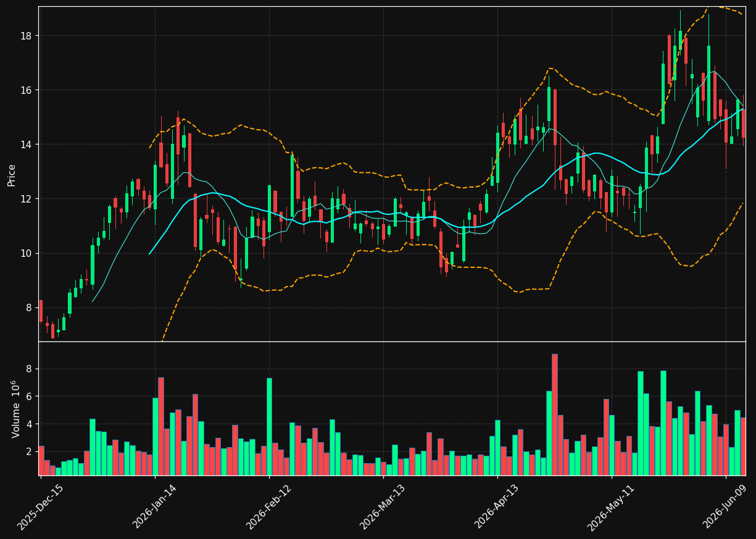This screenshot has height=539, width=756.
Task: Click the 2026-Jun-09 date label
Action: (726, 507)
